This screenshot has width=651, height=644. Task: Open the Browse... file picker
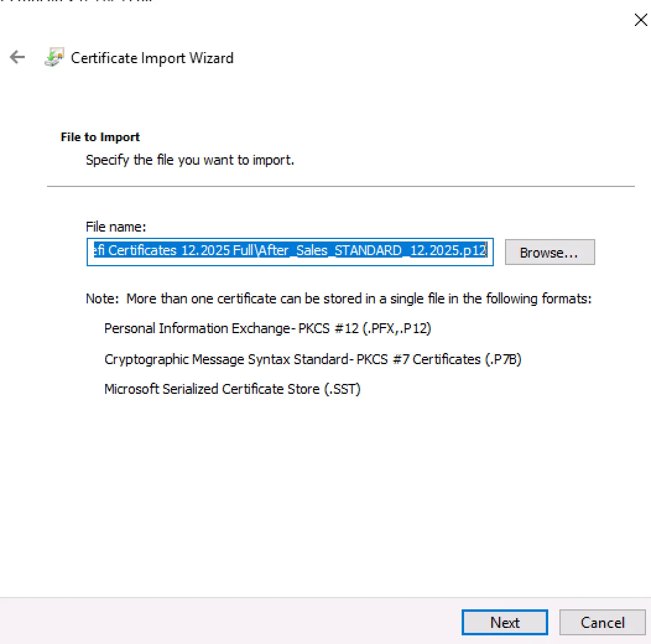[550, 253]
